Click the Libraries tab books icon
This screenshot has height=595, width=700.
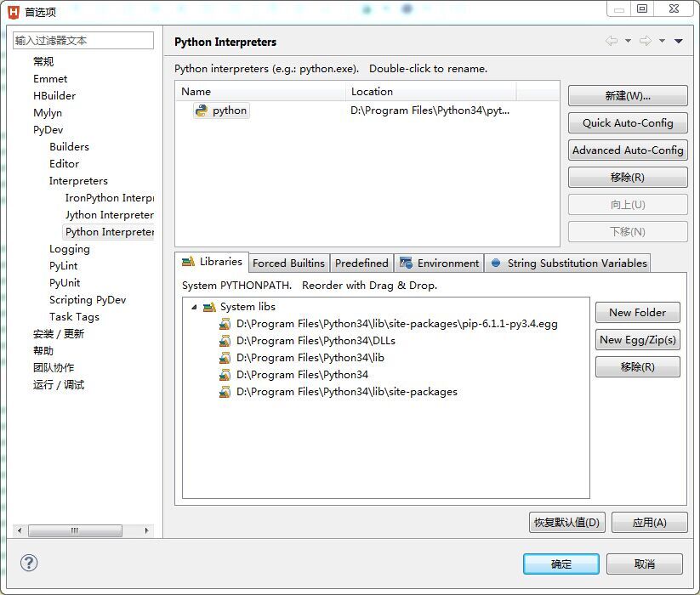pyautogui.click(x=188, y=261)
